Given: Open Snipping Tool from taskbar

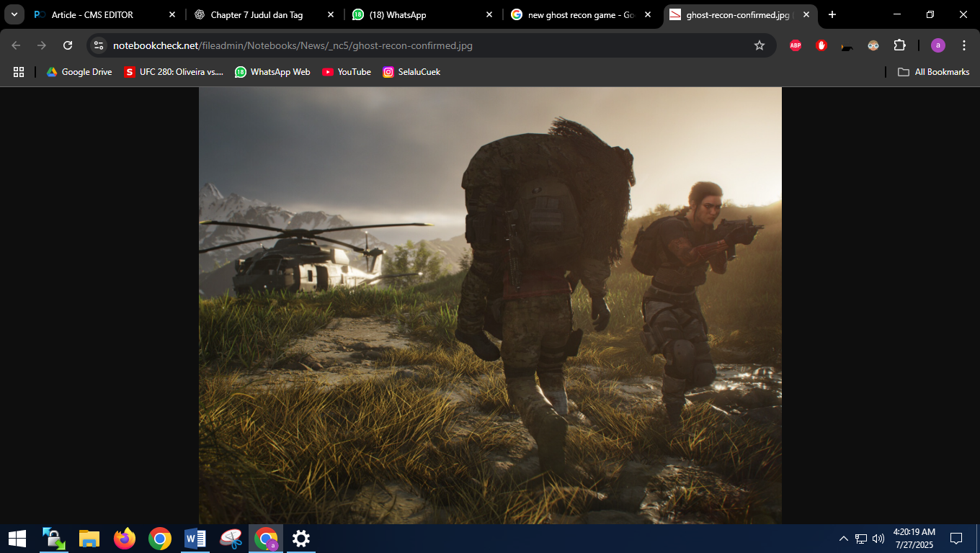Looking at the screenshot, I should [230, 539].
